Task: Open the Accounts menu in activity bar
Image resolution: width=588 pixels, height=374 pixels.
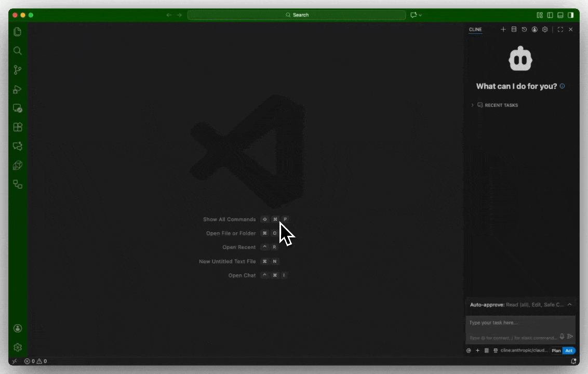Action: (x=17, y=328)
